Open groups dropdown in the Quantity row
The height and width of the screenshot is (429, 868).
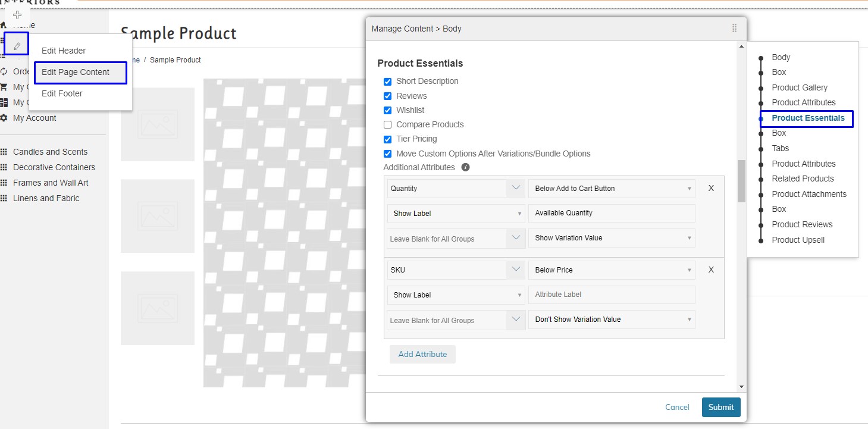click(x=455, y=239)
